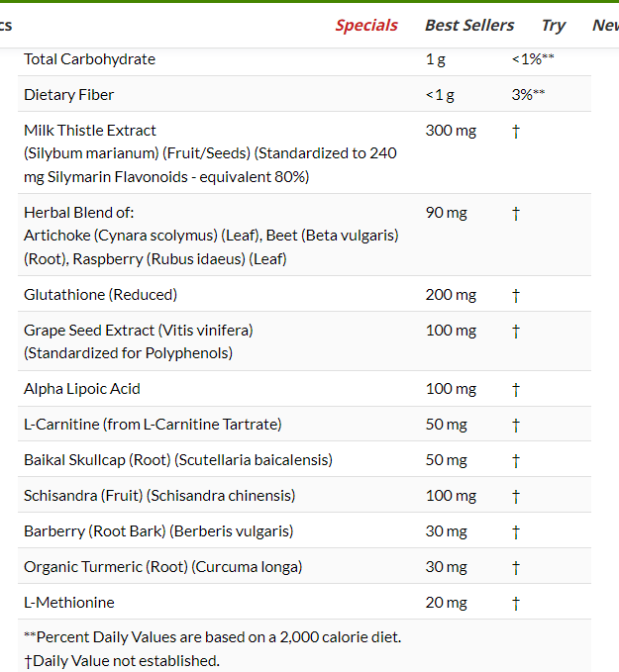This screenshot has width=619, height=672.
Task: Click the Daily Value not established footnote
Action: point(122,660)
